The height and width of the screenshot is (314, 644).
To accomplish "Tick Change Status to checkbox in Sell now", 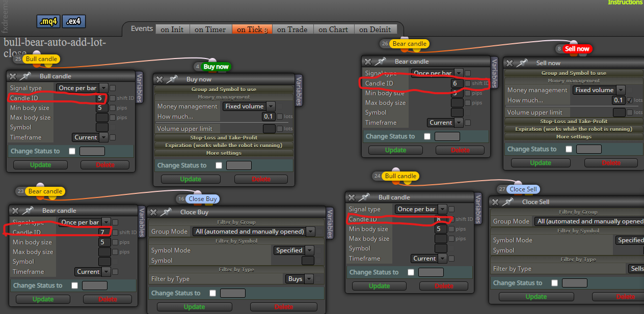I will [x=569, y=149].
